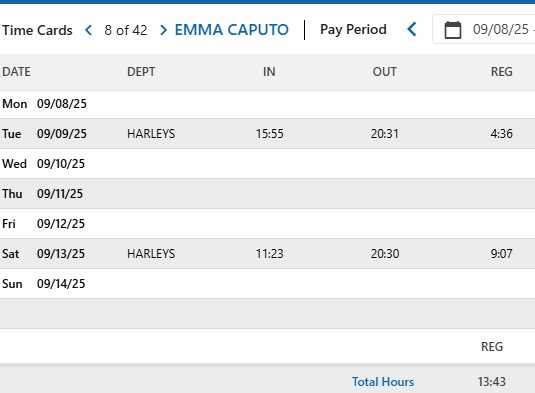The height and width of the screenshot is (393, 535).
Task: Click the OUT column header
Action: point(385,72)
